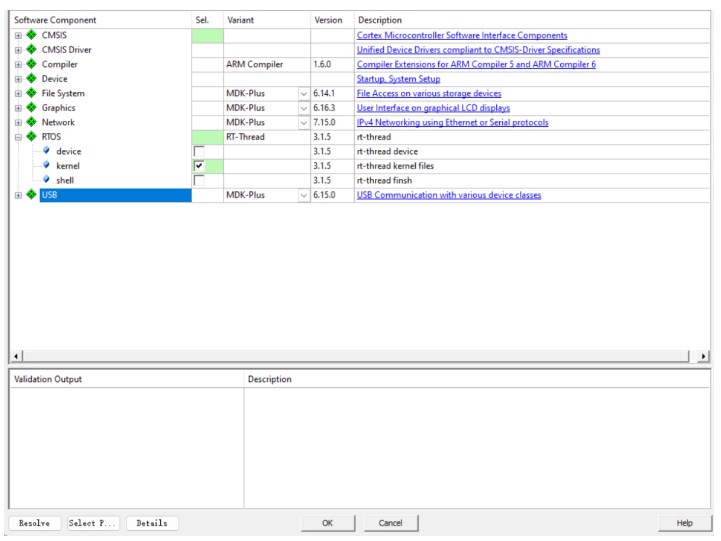
Task: Click the Cancel button
Action: 391,523
